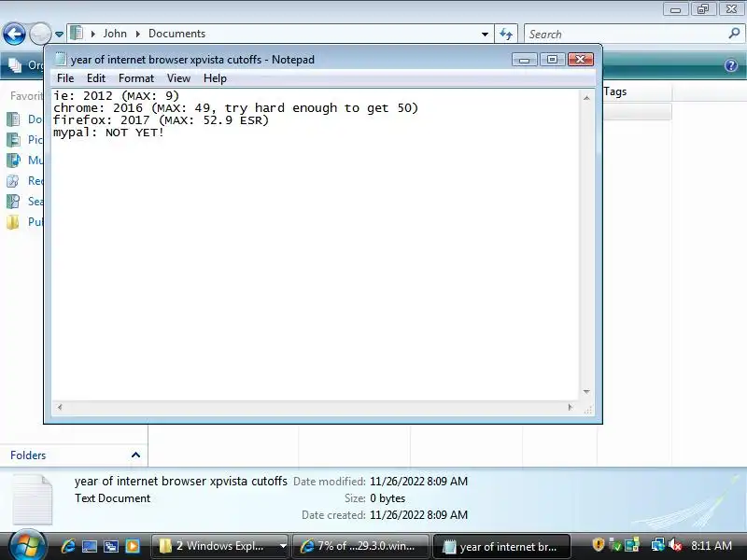Click the 8:11 AM taskbar clock
The image size is (747, 560).
712,545
